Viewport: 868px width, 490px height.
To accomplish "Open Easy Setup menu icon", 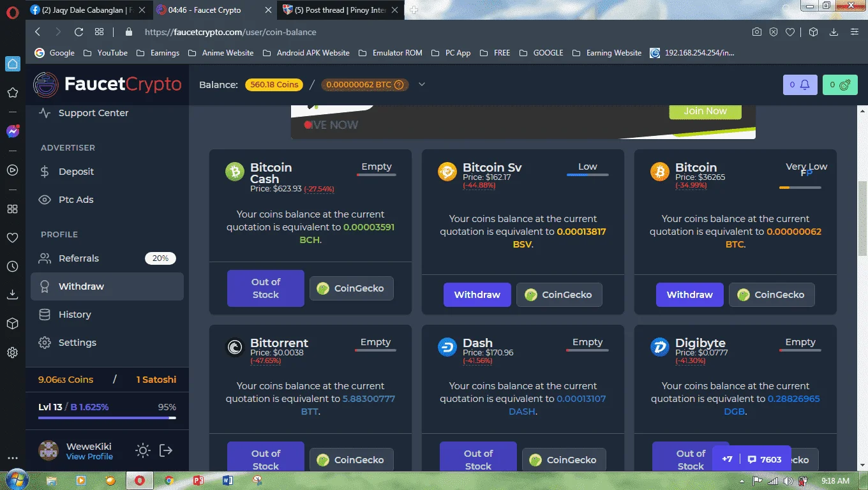I will [x=855, y=32].
